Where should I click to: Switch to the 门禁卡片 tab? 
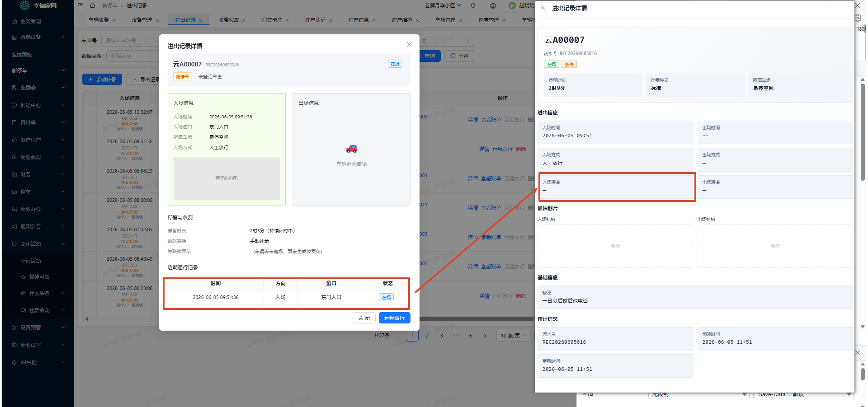272,20
